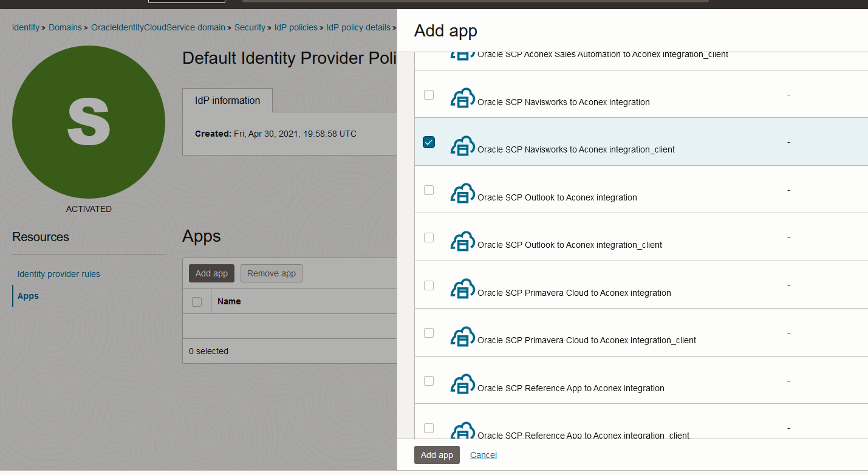Click the app icon for Primavera Cloud to Aconex integration

click(x=462, y=289)
